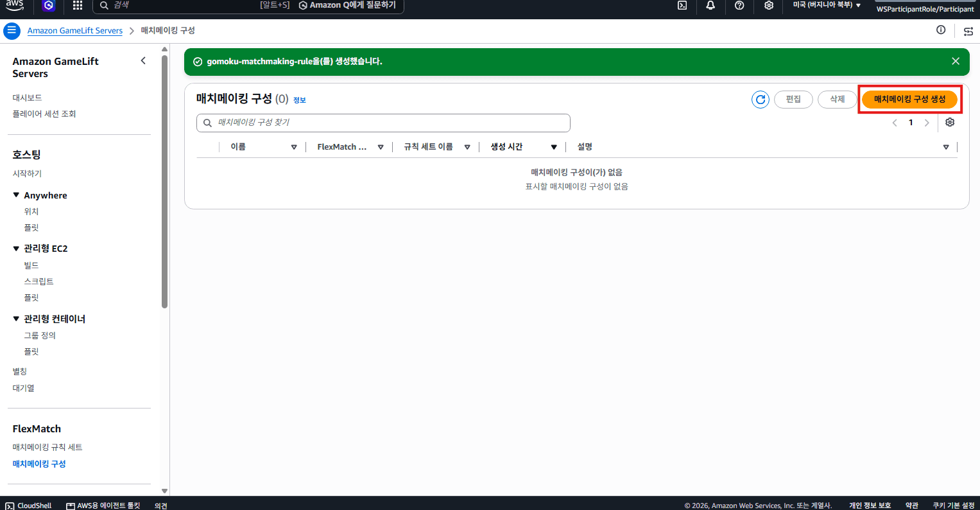This screenshot has width=980, height=510.
Task: Open 대시보드 in the sidebar
Action: pyautogui.click(x=27, y=98)
